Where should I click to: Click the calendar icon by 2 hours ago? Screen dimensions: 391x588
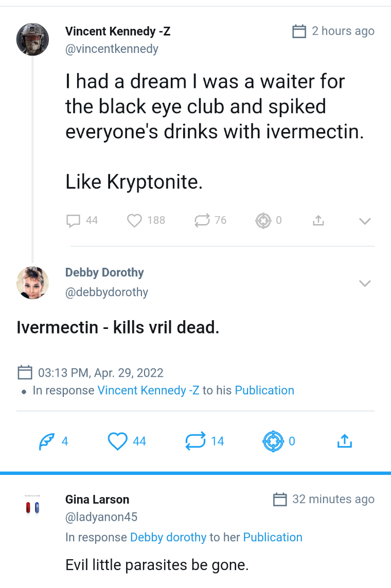299,31
